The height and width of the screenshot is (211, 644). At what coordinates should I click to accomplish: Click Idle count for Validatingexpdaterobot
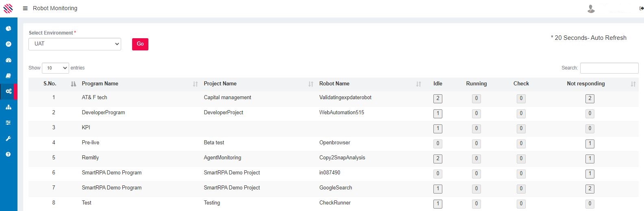click(x=438, y=98)
